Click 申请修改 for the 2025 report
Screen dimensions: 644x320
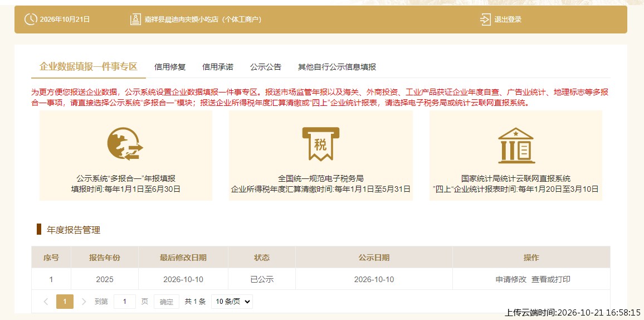pos(511,279)
